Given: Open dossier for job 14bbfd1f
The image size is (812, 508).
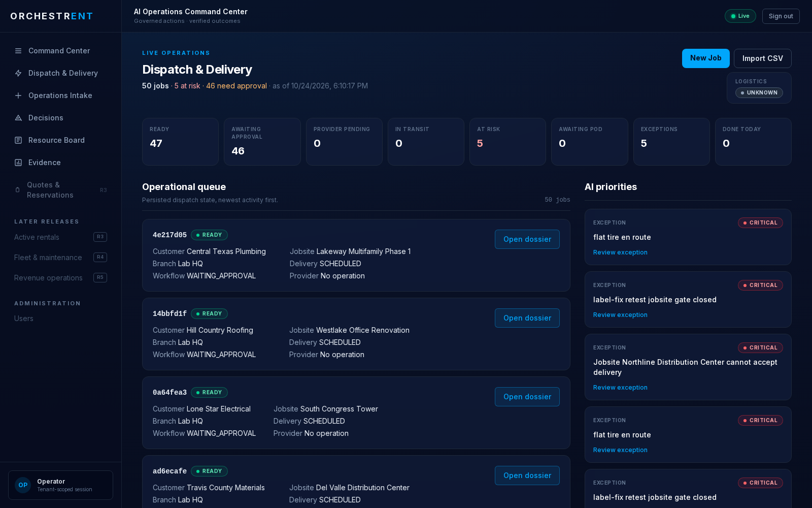Looking at the screenshot, I should click(527, 318).
